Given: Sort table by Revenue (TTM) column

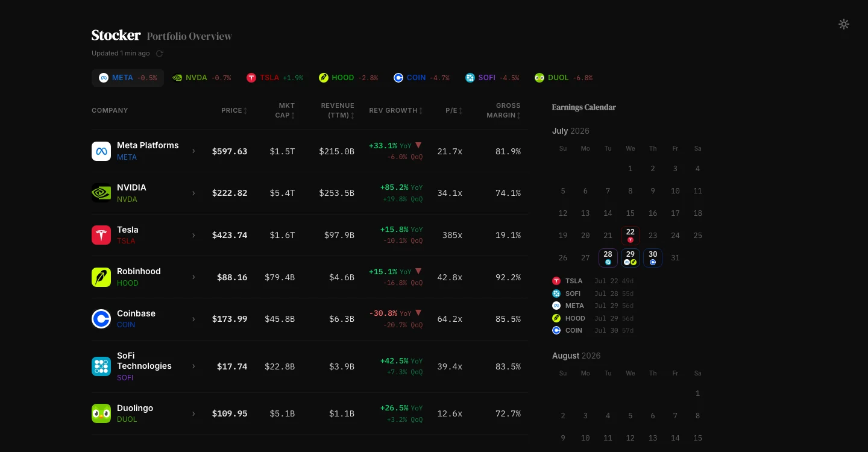Looking at the screenshot, I should [x=338, y=110].
